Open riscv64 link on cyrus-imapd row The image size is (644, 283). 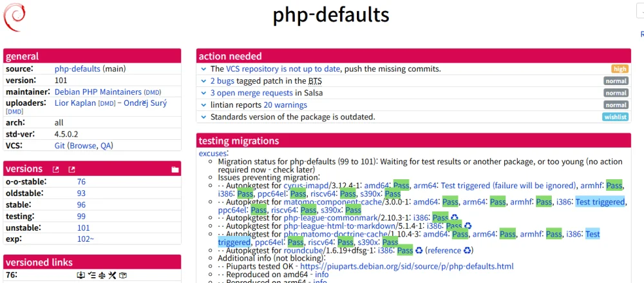point(324,194)
